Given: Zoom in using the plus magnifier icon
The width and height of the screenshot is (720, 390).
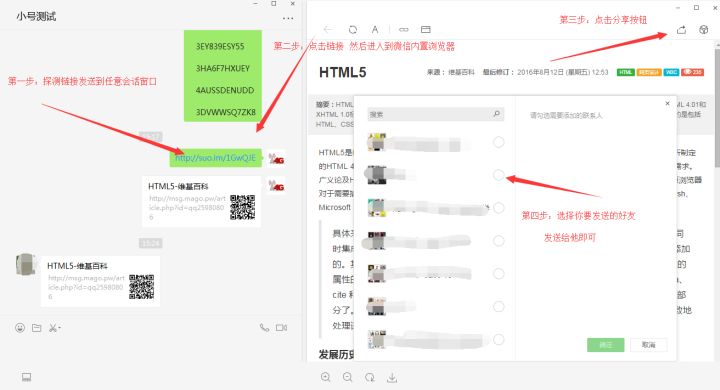Looking at the screenshot, I should coord(326,377).
